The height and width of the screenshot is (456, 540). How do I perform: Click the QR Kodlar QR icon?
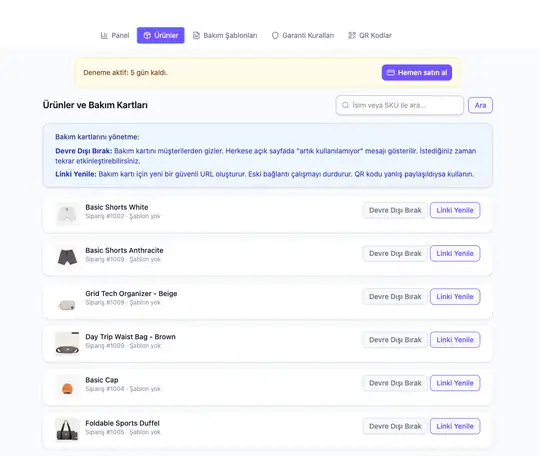pos(352,35)
